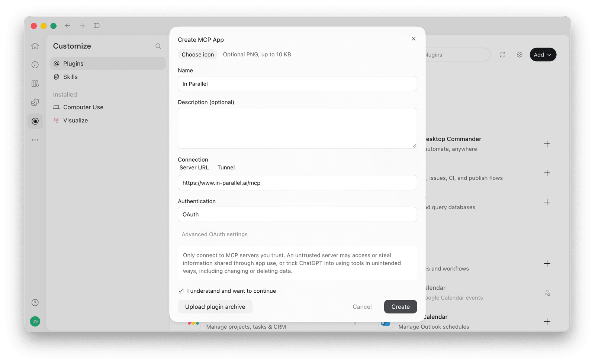Open the Authentication OAuth dropdown
The height and width of the screenshot is (364, 595).
(297, 214)
